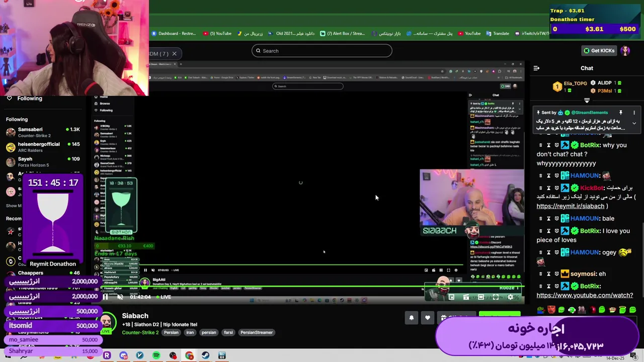Timeout soymosi via hourglass icon
Screen dimensions: 644x362
coord(549,274)
